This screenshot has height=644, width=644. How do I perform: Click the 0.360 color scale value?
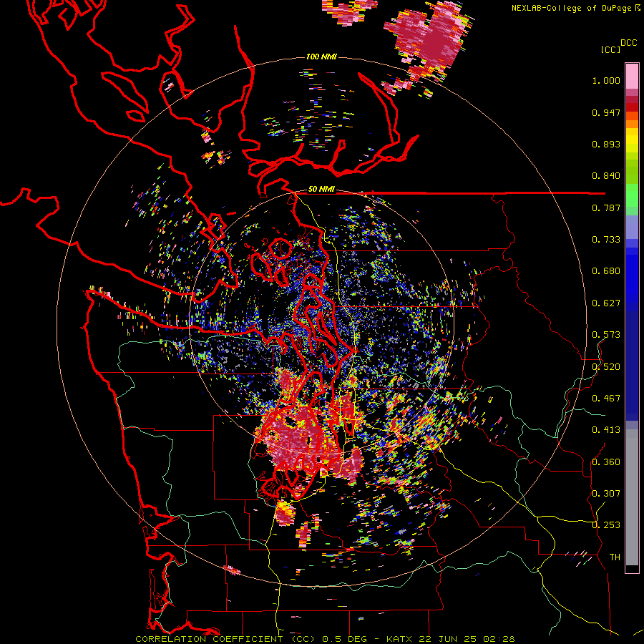pos(606,462)
